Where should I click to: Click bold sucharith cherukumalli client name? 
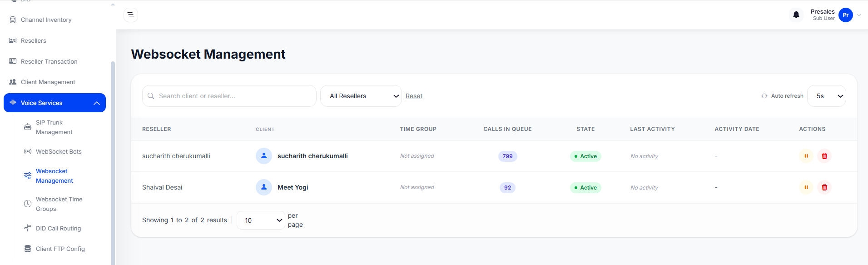[x=312, y=156]
